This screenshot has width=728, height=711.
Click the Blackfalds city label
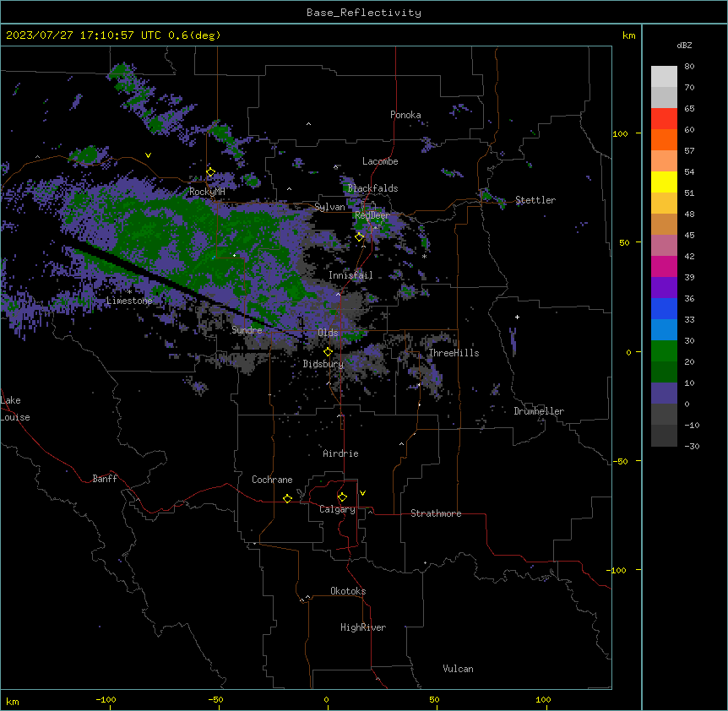[x=372, y=188]
